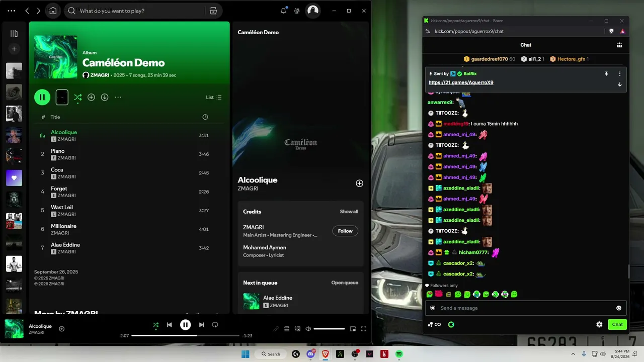
Task: Download the Caméléon Demo album
Action: (x=105, y=97)
